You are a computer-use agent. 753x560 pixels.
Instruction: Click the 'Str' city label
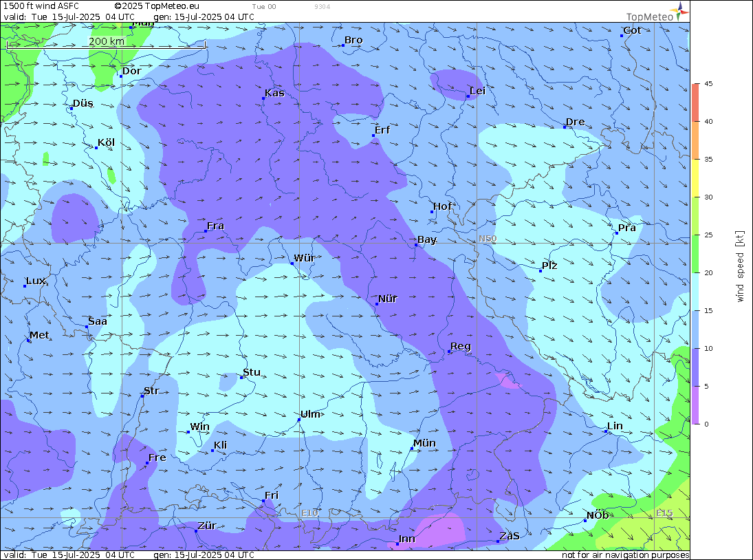pyautogui.click(x=151, y=391)
